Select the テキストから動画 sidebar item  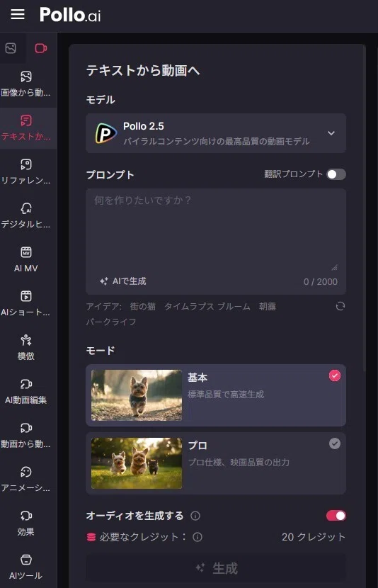(x=26, y=128)
